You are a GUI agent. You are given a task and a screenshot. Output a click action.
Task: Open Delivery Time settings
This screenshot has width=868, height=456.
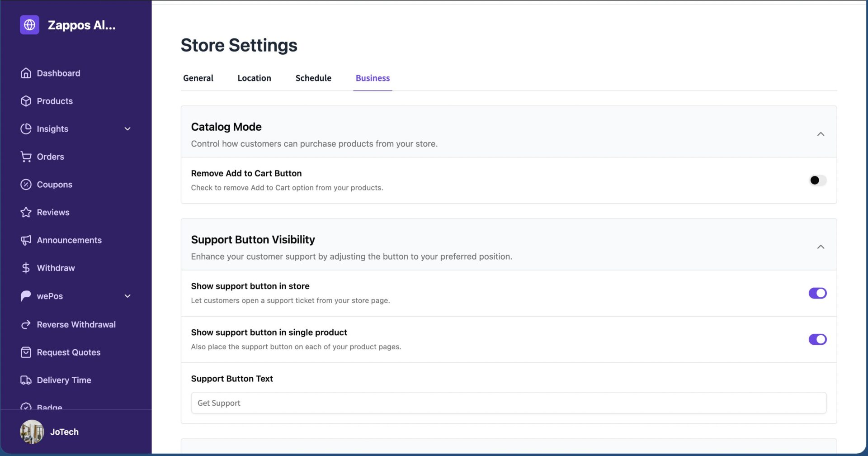(x=64, y=380)
